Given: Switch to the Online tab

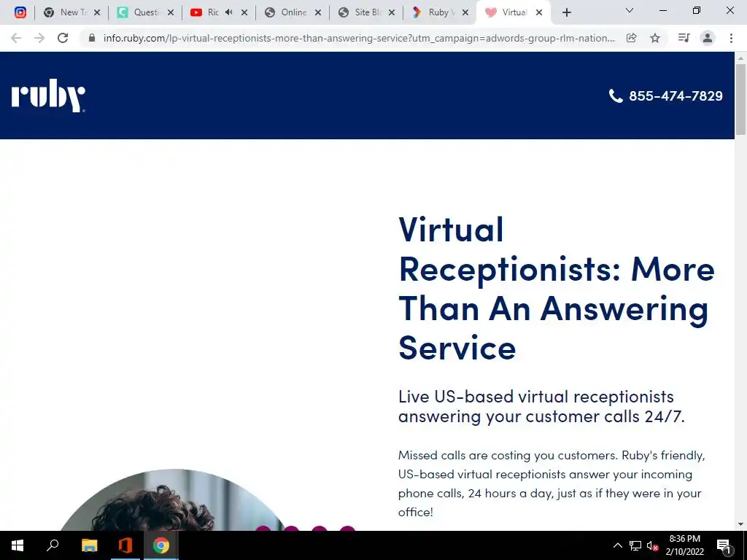Looking at the screenshot, I should [x=292, y=12].
